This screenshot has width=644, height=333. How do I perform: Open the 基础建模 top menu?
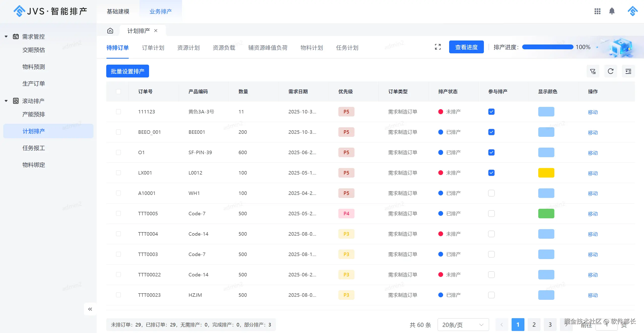pyautogui.click(x=118, y=12)
